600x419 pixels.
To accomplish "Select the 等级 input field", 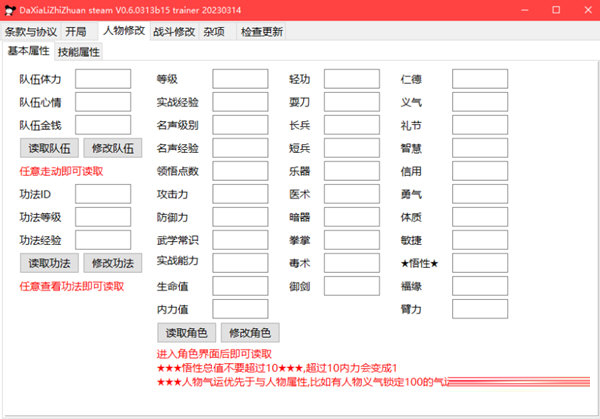I will pyautogui.click(x=240, y=79).
